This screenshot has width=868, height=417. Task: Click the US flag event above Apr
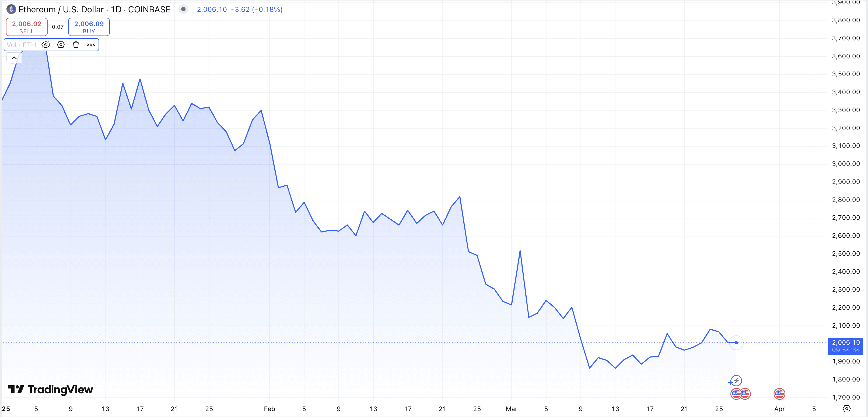click(779, 393)
